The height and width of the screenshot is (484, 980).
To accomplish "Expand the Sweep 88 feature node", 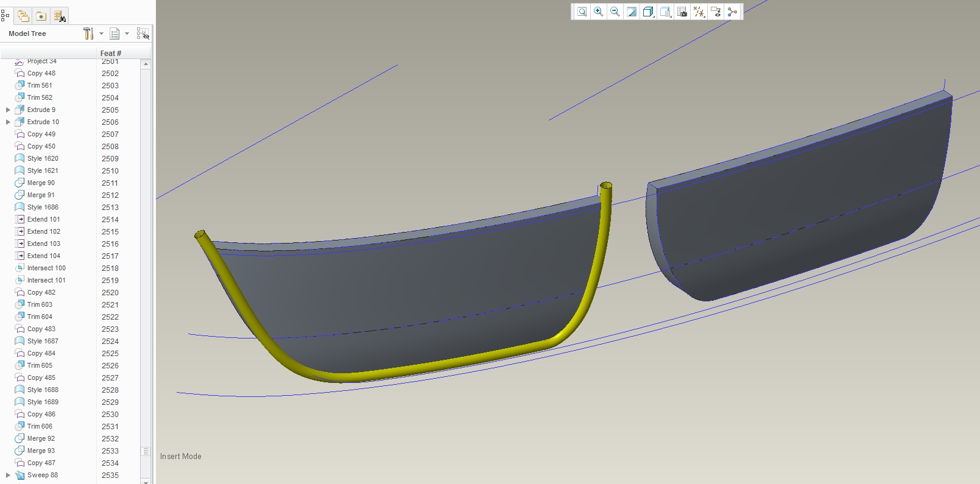I will [8, 475].
